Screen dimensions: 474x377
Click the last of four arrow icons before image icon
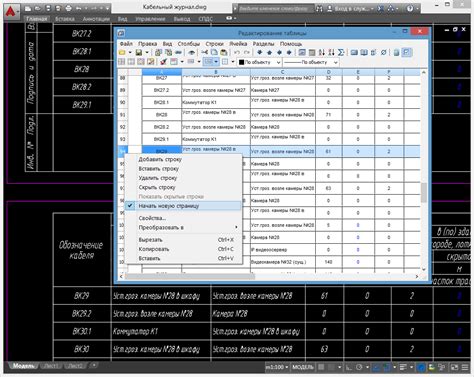289,53
